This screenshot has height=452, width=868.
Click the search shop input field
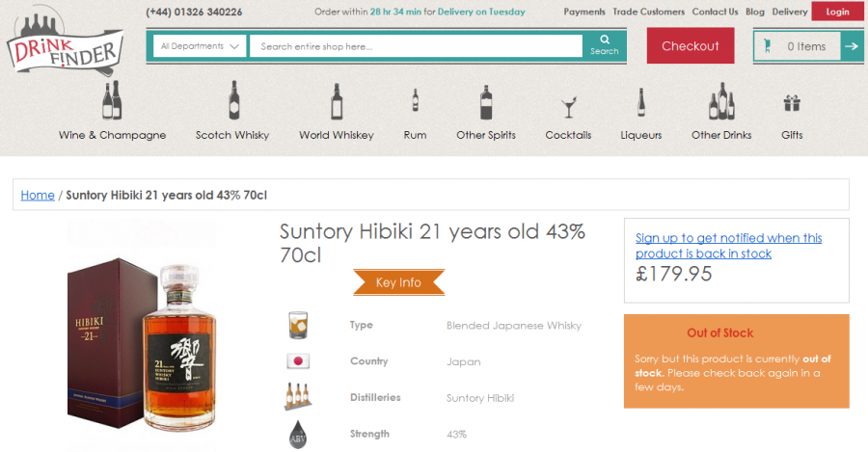tap(416, 46)
